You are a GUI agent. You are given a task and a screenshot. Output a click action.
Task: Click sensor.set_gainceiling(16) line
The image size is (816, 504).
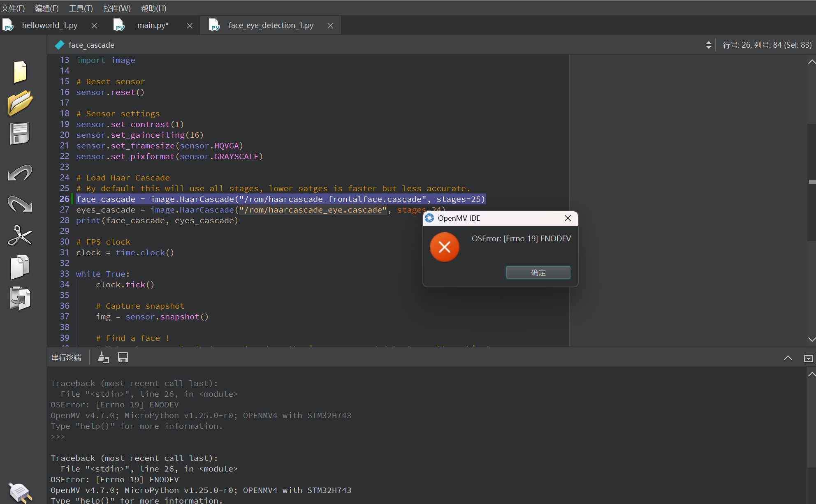[x=140, y=135]
